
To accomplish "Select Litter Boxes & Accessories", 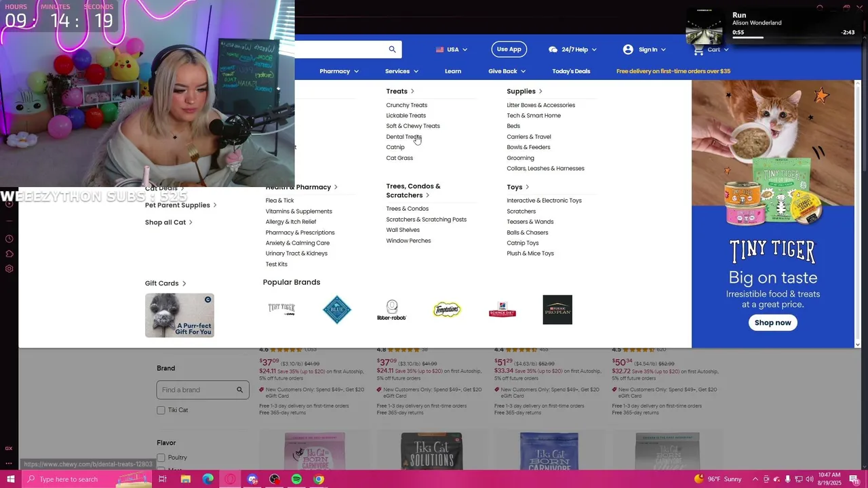I will tap(540, 105).
